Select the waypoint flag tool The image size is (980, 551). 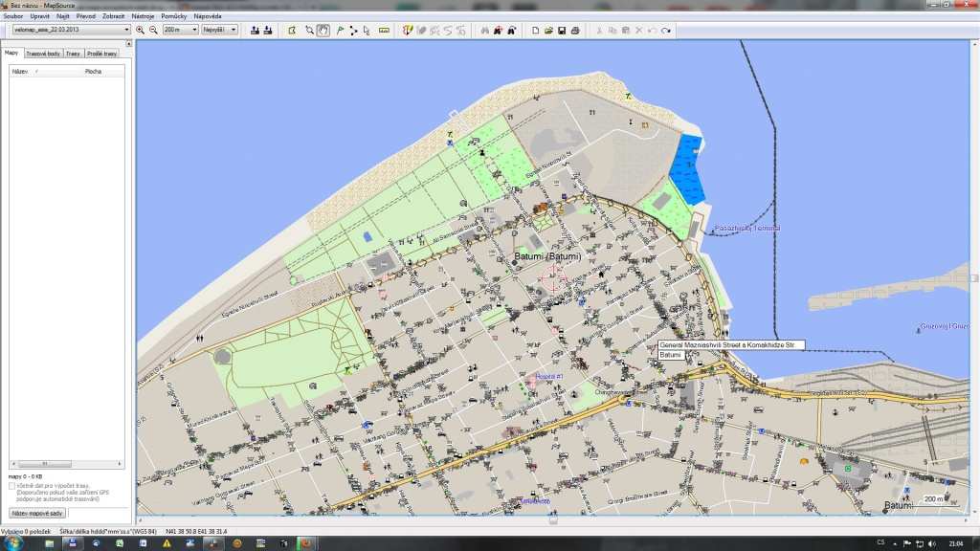340,30
